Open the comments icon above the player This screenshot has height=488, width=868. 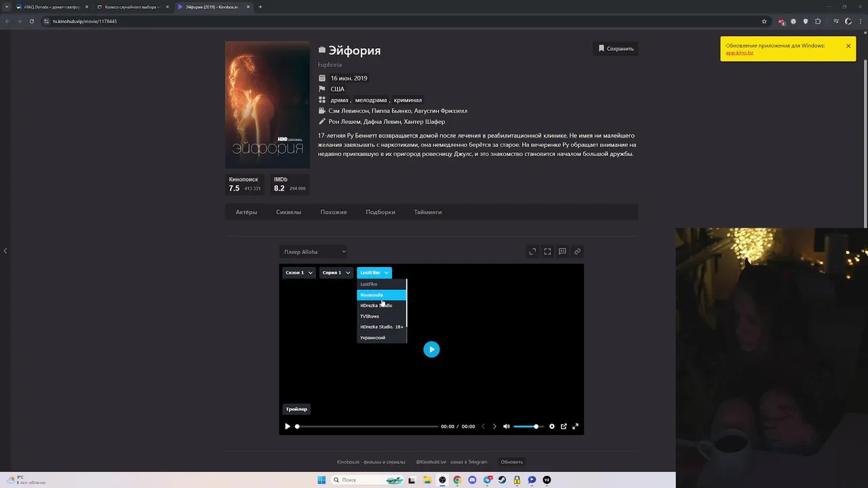(562, 251)
